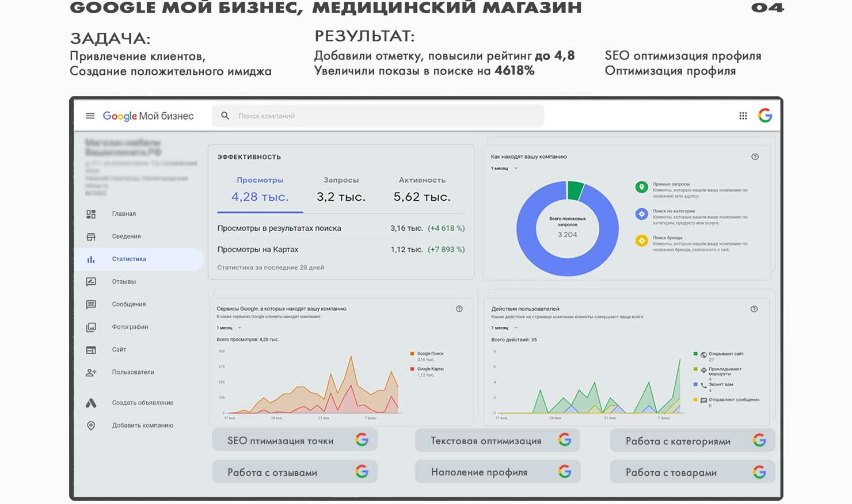852x504 pixels.
Task: Click the Привлечение клиентов, line on the slide
Action: point(138,56)
